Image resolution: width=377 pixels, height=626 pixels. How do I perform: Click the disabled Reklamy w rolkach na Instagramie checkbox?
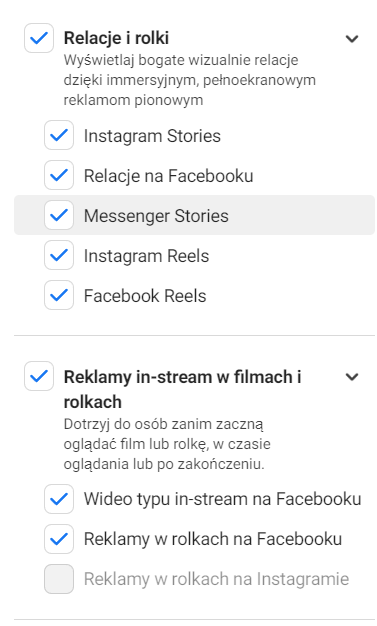click(59, 579)
